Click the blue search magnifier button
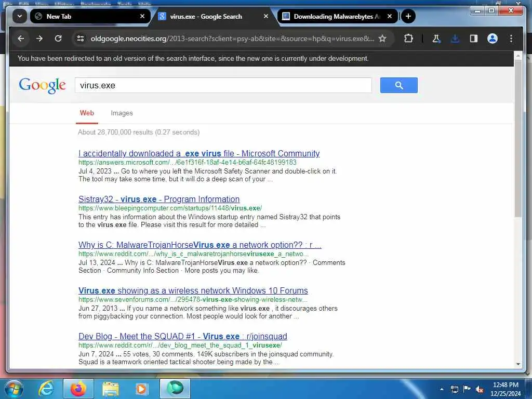This screenshot has height=399, width=532. coord(398,85)
